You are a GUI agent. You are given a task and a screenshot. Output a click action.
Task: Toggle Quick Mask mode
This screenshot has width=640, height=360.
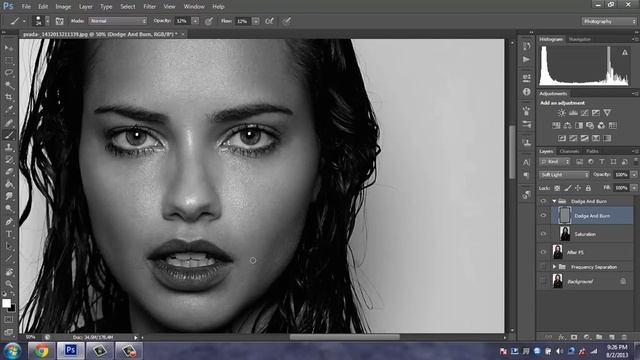pyautogui.click(x=9, y=320)
